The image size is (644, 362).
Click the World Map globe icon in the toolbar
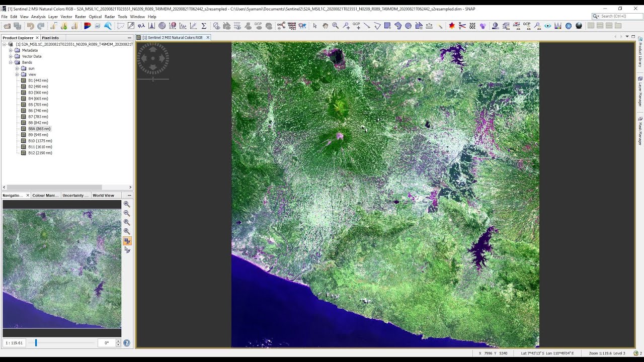[x=569, y=26]
